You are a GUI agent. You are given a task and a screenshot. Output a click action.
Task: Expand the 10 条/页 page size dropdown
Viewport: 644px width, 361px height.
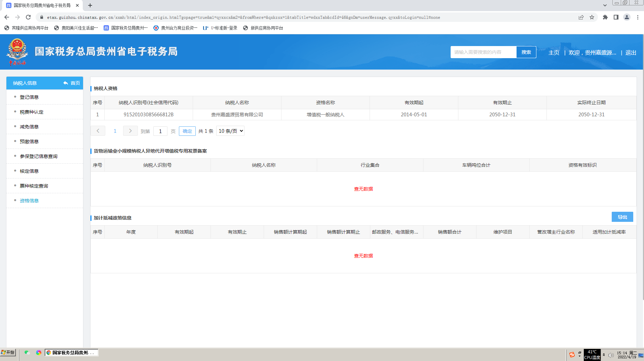(230, 131)
